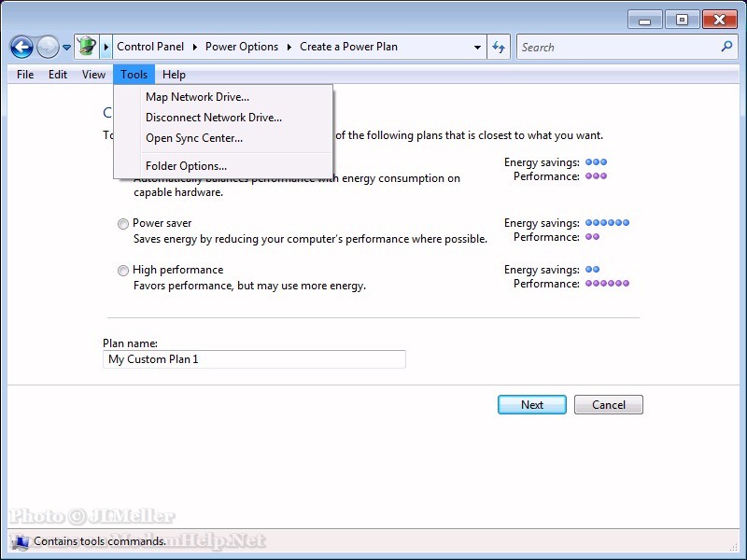This screenshot has height=560, width=747.
Task: Select the High performance radio button
Action: point(123,271)
